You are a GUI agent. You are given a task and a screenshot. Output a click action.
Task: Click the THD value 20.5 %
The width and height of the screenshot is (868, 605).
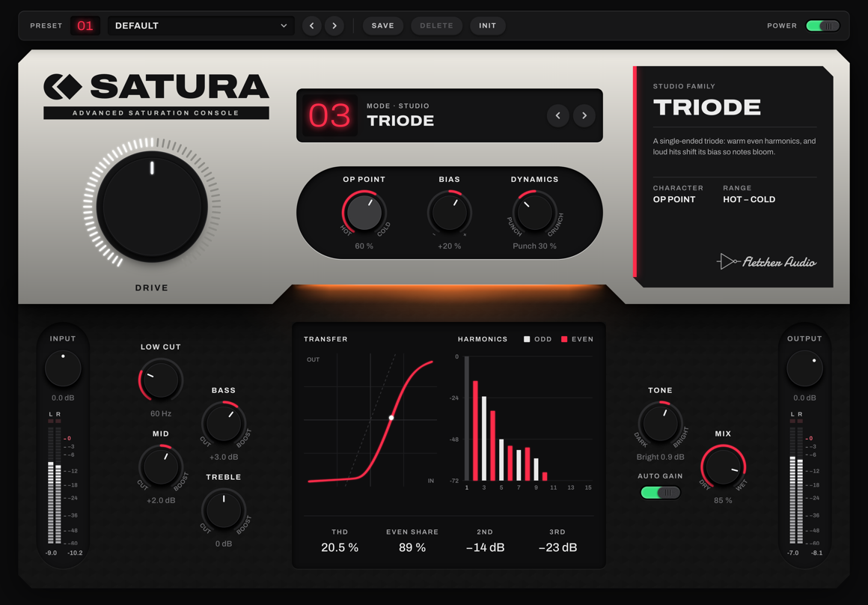[x=339, y=547]
